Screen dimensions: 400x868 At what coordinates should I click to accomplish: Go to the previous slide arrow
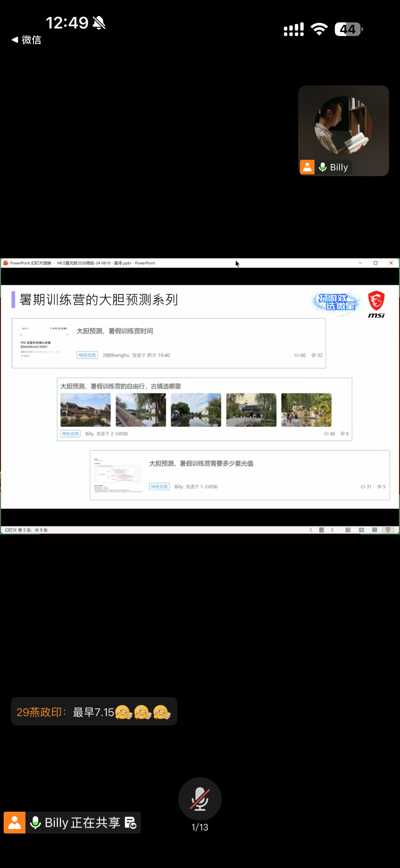pos(311,530)
